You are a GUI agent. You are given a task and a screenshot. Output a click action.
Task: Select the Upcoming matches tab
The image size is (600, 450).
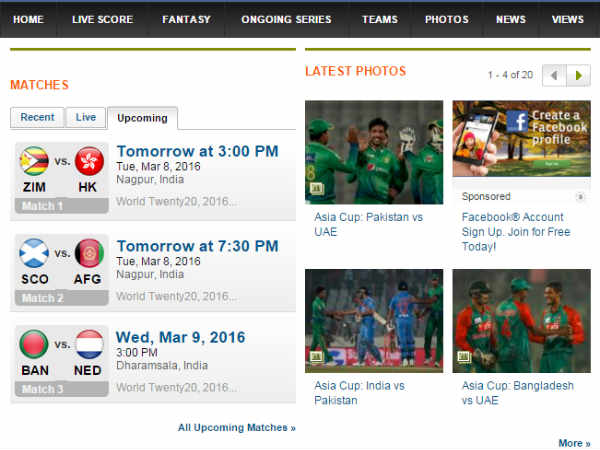[x=142, y=118]
